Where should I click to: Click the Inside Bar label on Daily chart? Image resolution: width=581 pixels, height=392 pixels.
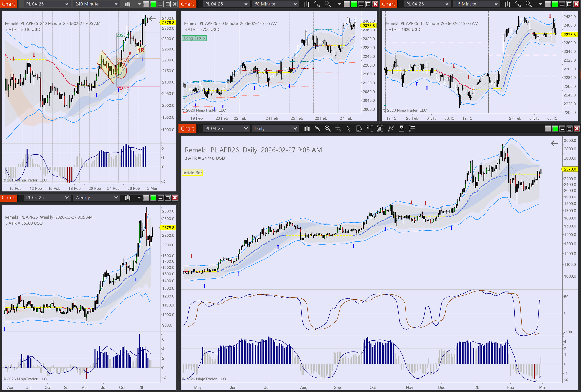[192, 173]
